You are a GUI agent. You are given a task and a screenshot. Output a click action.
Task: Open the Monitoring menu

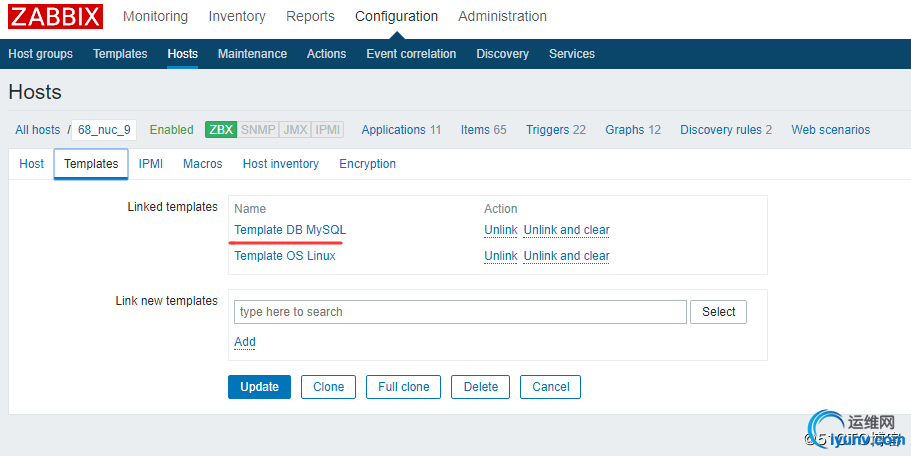(155, 16)
